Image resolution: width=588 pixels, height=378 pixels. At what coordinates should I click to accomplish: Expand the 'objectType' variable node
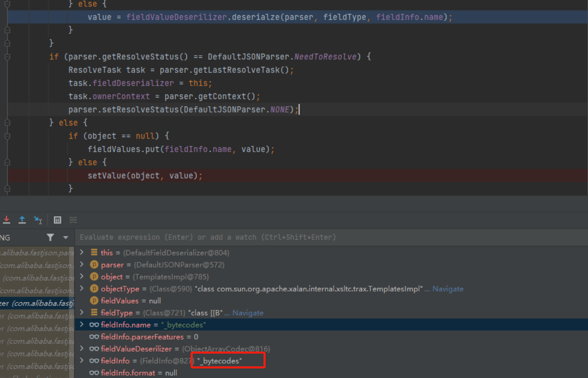click(x=82, y=288)
